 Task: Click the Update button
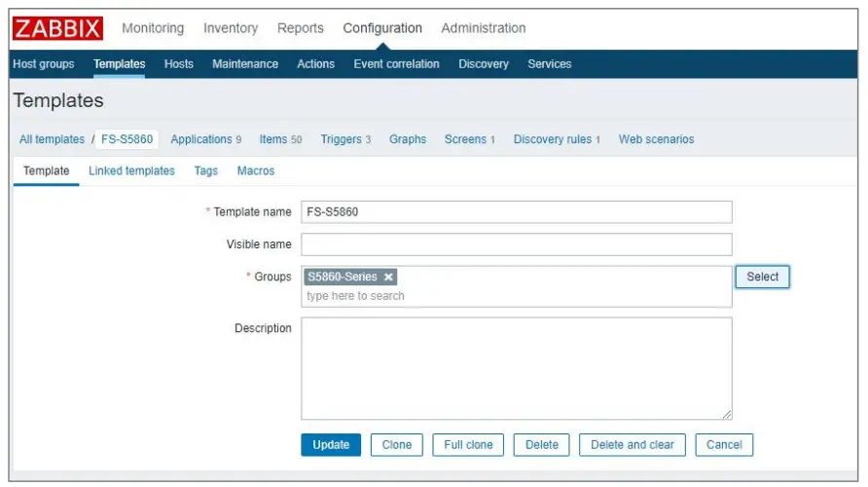(331, 445)
